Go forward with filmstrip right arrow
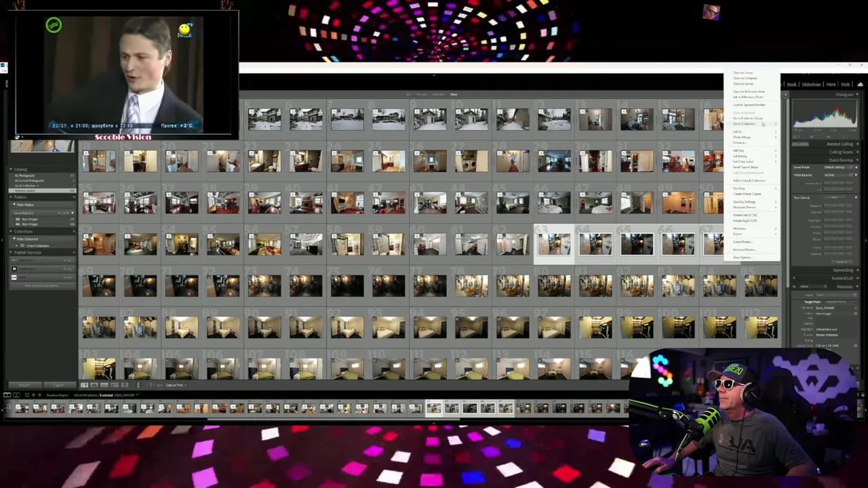 39,395
